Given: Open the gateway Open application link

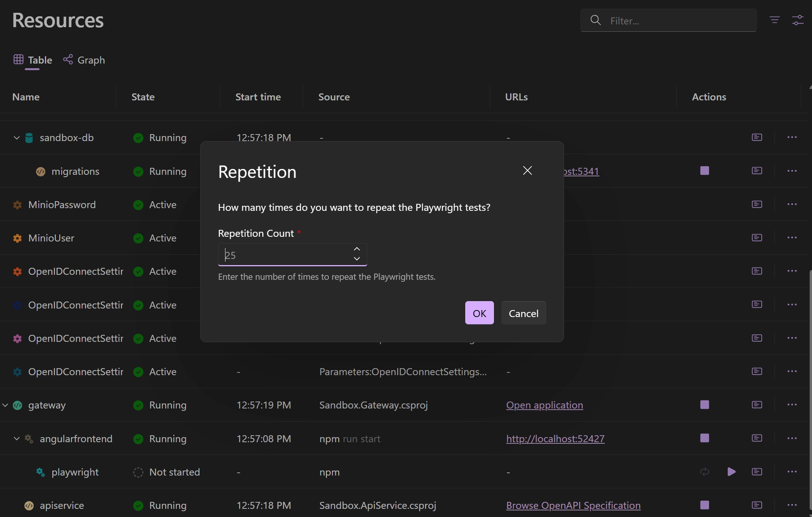Looking at the screenshot, I should tap(544, 405).
